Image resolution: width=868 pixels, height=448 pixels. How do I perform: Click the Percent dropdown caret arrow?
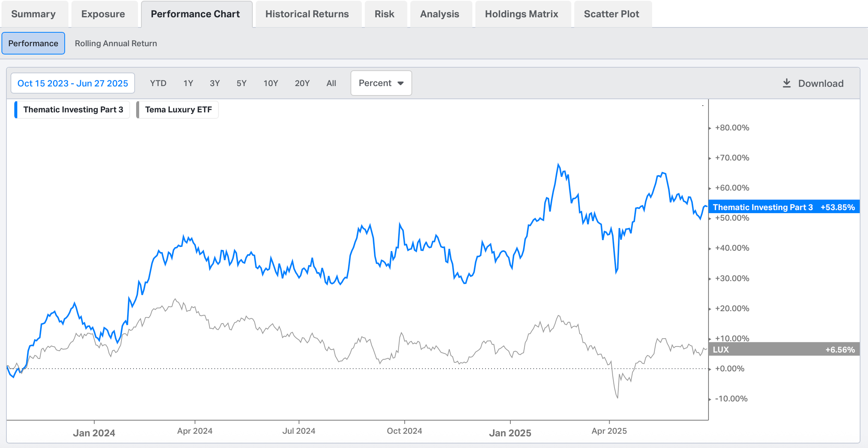point(401,83)
